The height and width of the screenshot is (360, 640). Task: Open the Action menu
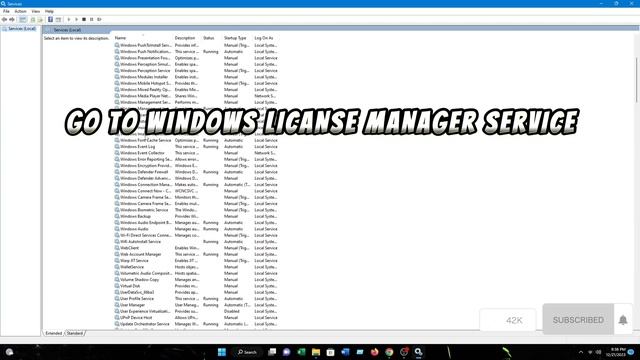click(x=20, y=11)
